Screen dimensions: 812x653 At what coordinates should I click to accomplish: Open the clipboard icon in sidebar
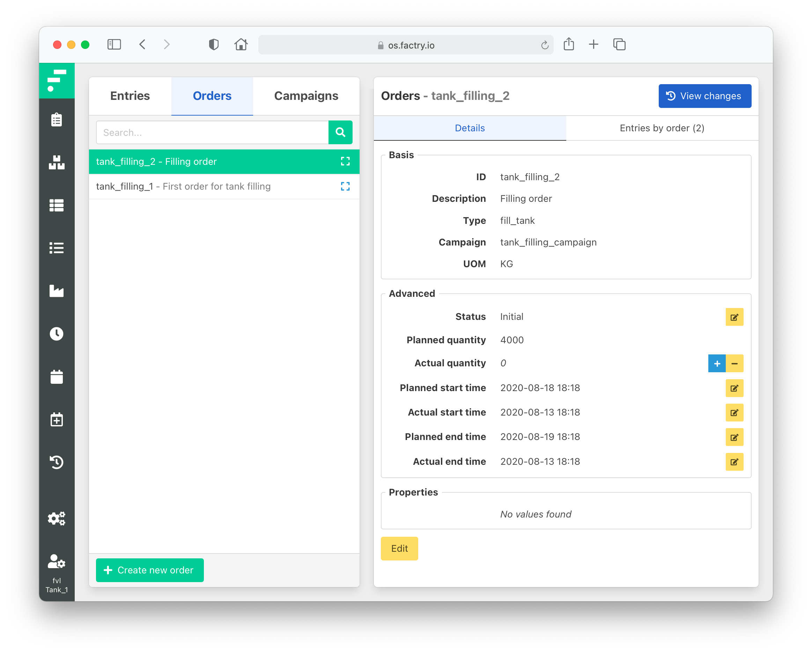(57, 120)
